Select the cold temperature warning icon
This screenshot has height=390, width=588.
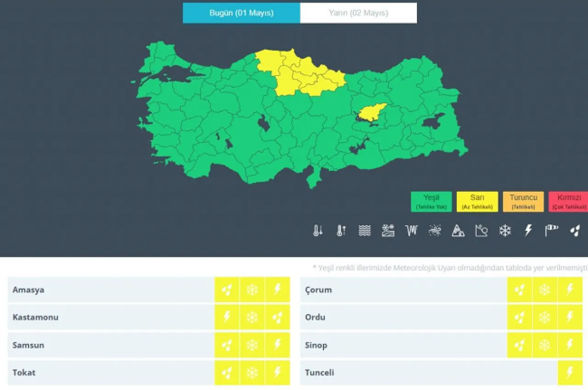318,230
